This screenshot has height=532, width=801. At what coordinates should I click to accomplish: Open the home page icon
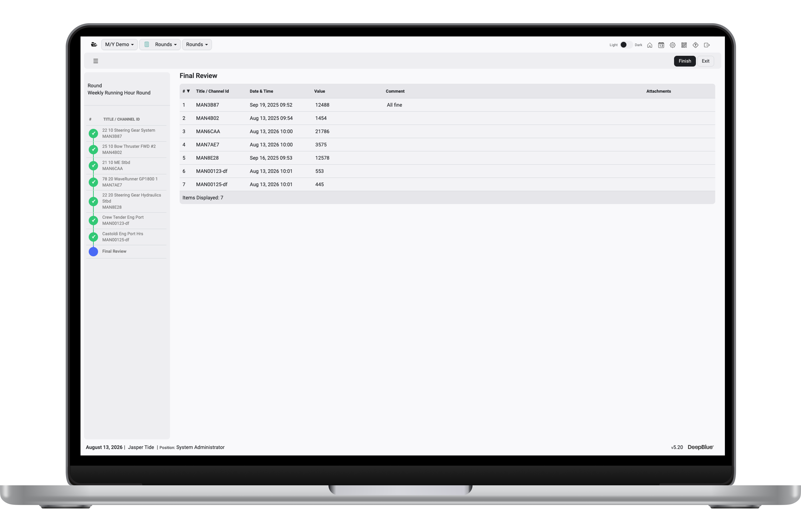point(649,45)
